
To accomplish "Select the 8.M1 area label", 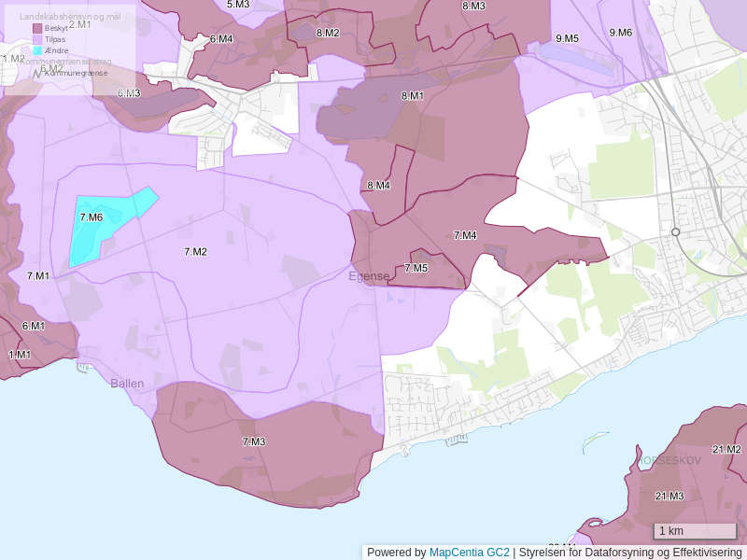I will tap(413, 96).
